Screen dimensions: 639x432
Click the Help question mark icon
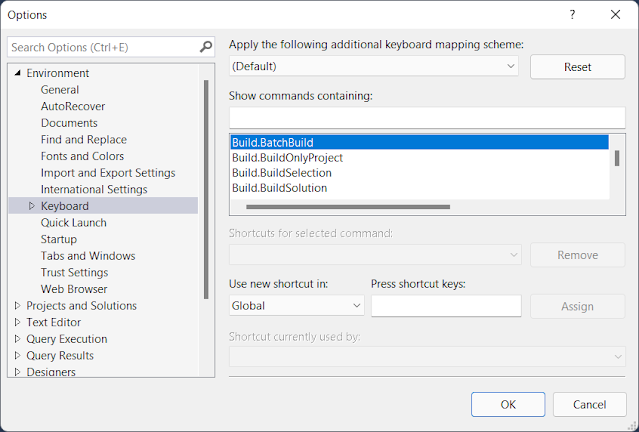572,15
